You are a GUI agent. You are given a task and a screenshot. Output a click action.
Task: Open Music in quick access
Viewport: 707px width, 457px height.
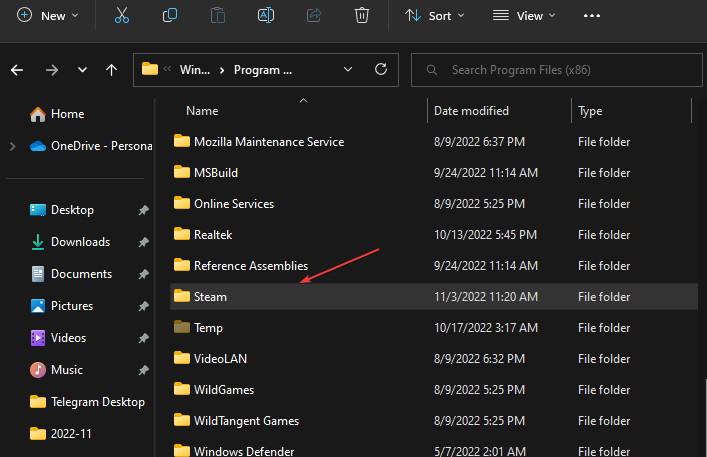point(56,370)
